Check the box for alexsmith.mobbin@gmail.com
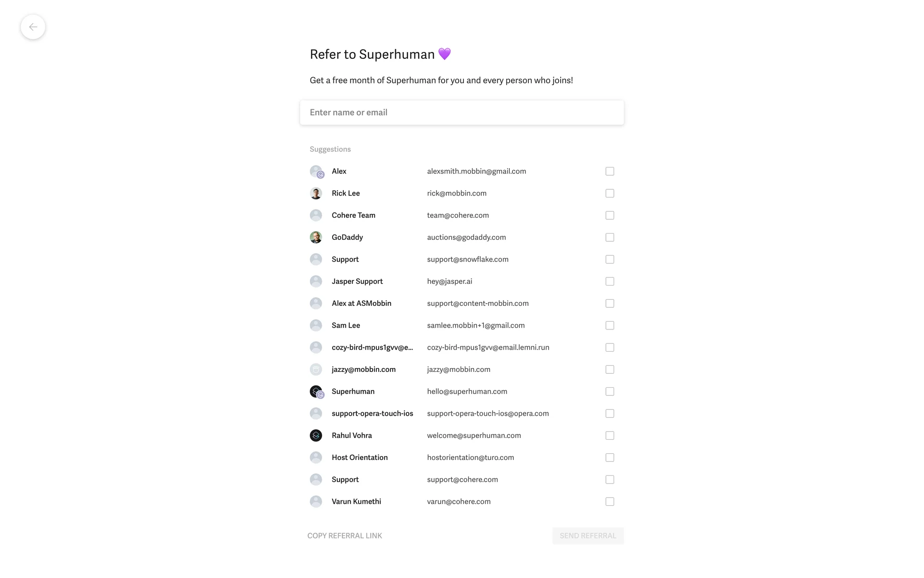Image resolution: width=924 pixels, height=578 pixels. (610, 171)
